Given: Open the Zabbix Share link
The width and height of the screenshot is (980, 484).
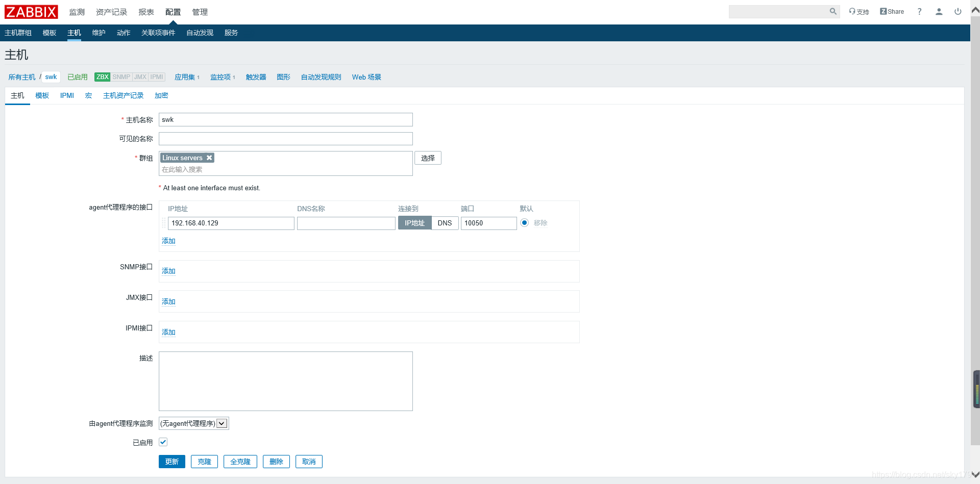Looking at the screenshot, I should click(892, 12).
